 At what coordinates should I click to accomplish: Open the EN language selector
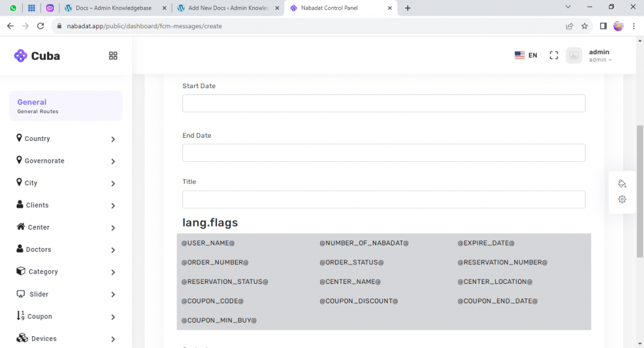pos(526,55)
